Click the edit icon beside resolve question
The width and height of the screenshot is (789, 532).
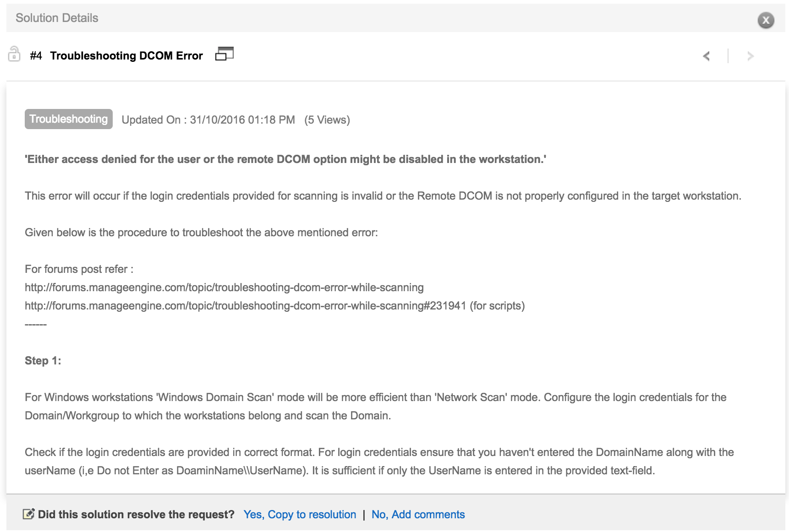(x=28, y=514)
